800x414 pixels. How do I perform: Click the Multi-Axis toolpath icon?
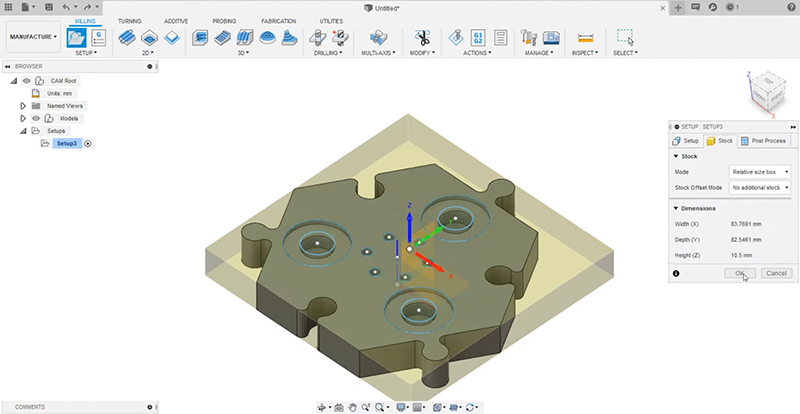click(378, 38)
